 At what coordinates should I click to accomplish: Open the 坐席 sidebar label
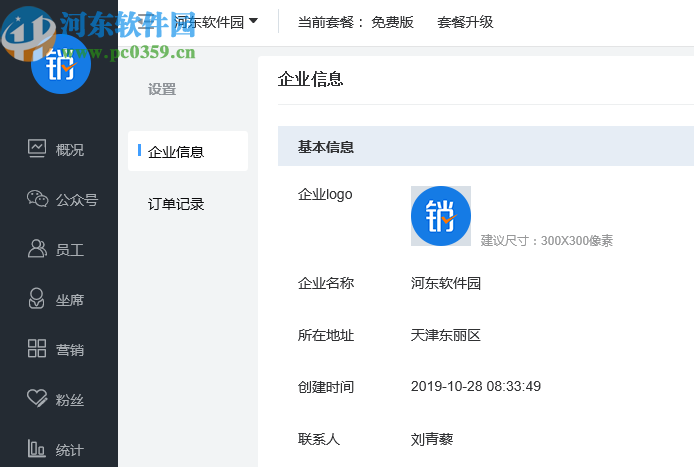point(70,300)
